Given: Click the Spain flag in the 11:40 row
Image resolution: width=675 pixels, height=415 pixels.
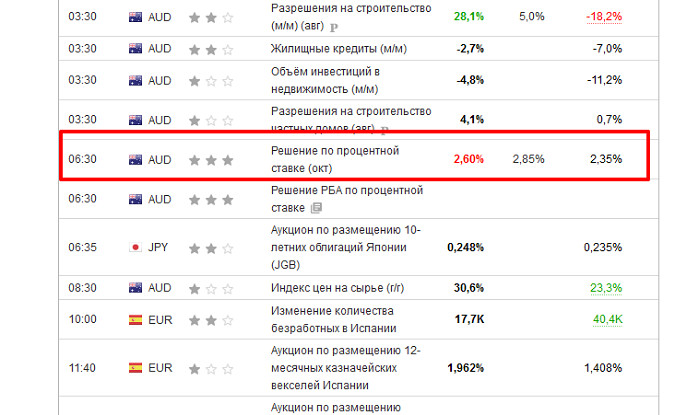Looking at the screenshot, I should point(135,368).
